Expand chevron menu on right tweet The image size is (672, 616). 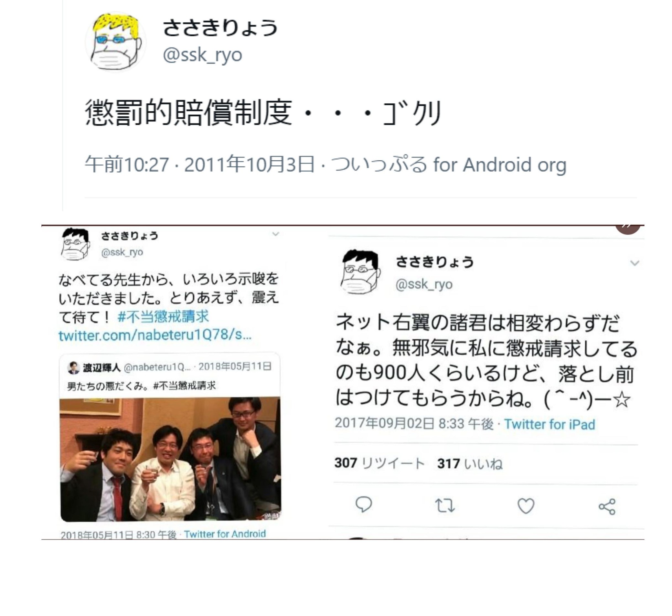[635, 263]
